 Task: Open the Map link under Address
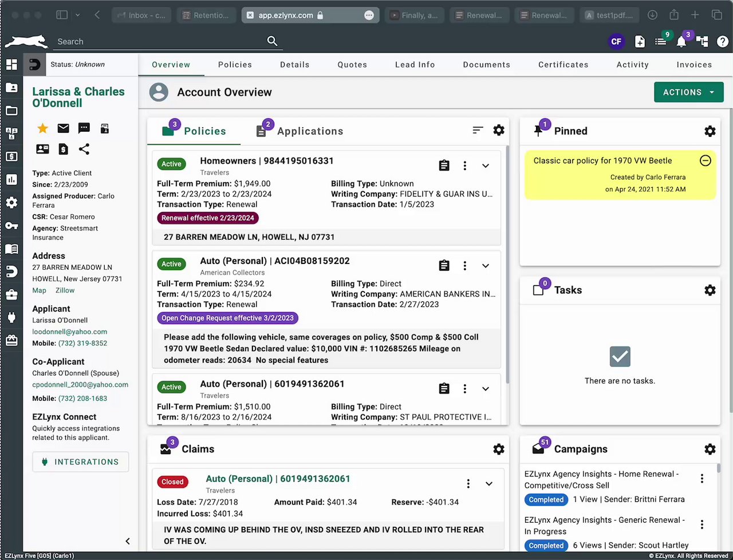[39, 290]
